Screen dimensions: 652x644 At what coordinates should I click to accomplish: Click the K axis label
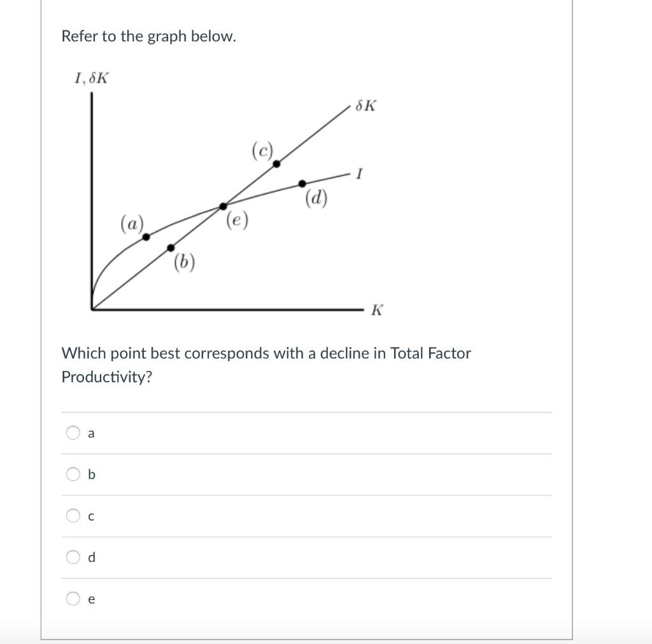[376, 310]
